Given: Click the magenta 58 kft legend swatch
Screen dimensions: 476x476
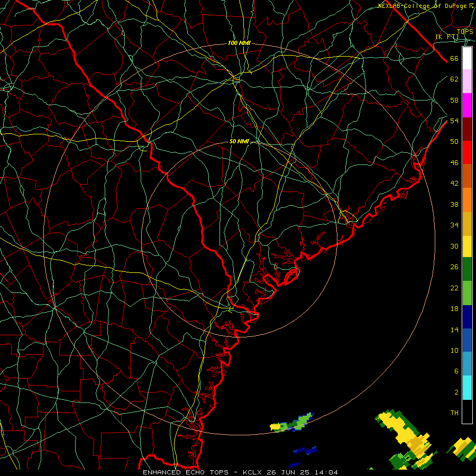Looking at the screenshot, I should (x=467, y=105).
